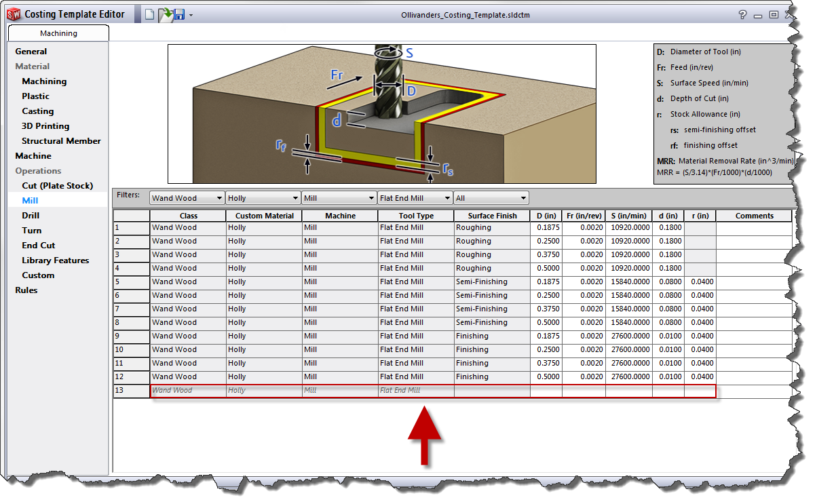Click the S (in/min) column header
This screenshot has height=504, width=817.
click(629, 216)
